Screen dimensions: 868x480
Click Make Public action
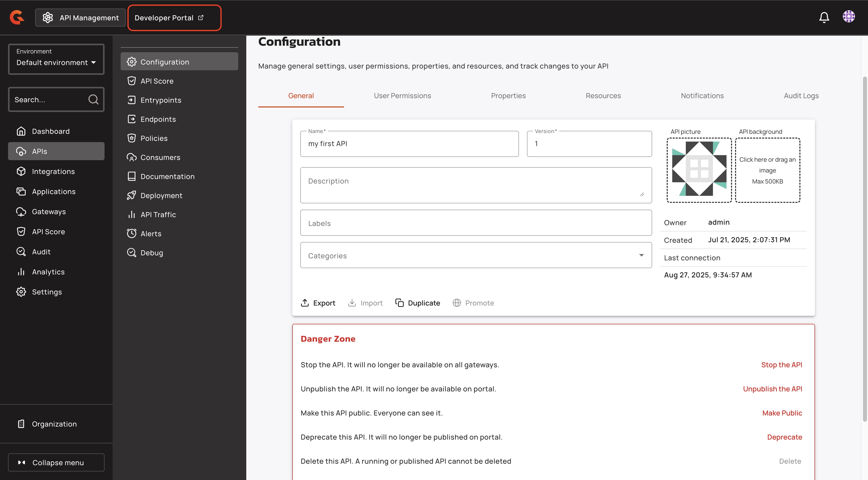(782, 413)
